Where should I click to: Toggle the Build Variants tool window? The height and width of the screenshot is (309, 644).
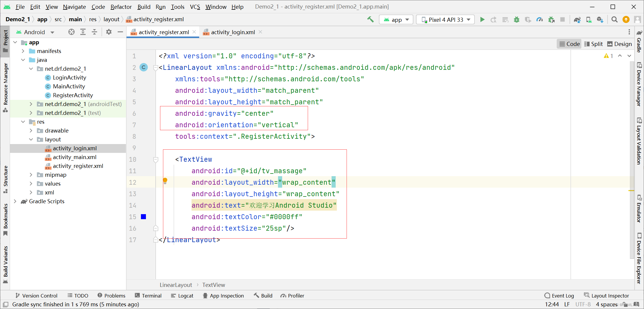pyautogui.click(x=5, y=264)
